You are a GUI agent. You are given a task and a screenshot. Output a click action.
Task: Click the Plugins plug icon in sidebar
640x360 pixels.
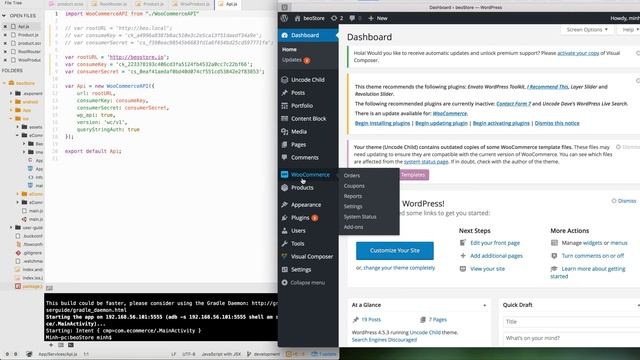click(284, 218)
